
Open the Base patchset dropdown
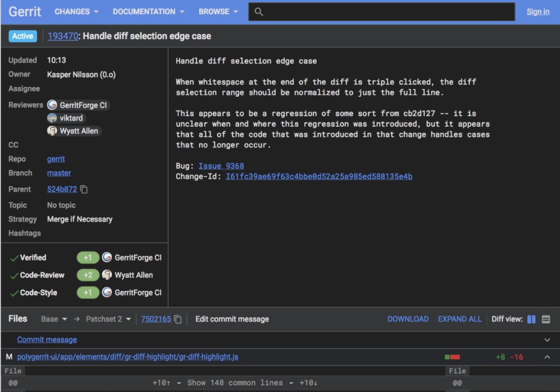[x=54, y=319]
